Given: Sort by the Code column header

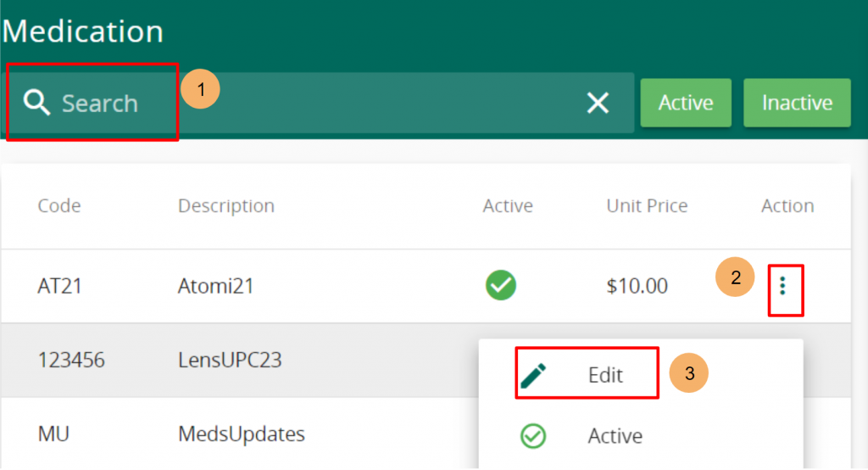Looking at the screenshot, I should (x=59, y=205).
